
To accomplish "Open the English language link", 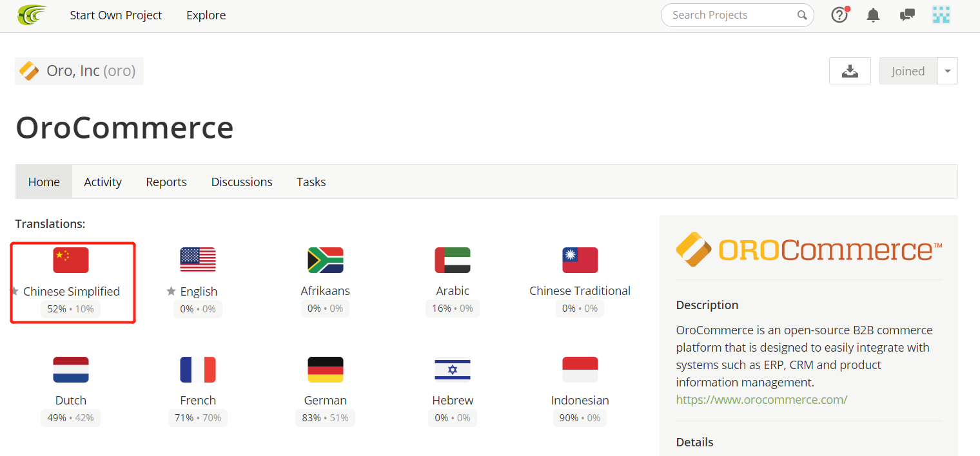I will coord(199,291).
